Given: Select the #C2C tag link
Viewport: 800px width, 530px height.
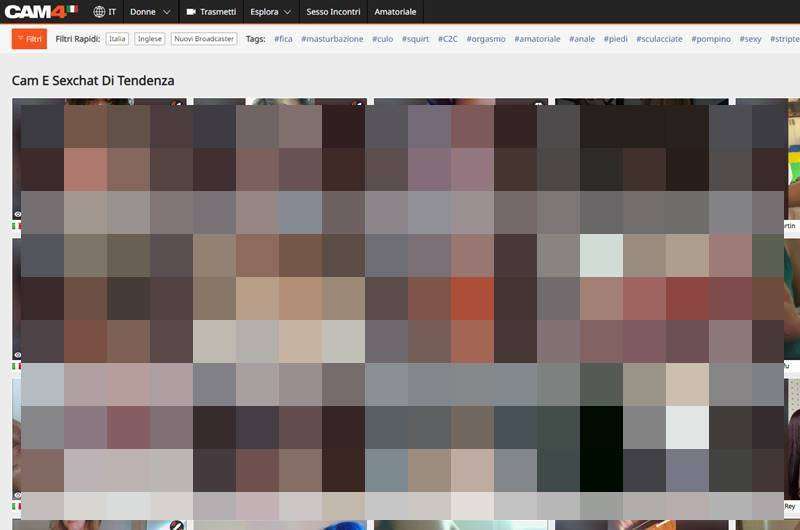Looking at the screenshot, I should (x=448, y=39).
